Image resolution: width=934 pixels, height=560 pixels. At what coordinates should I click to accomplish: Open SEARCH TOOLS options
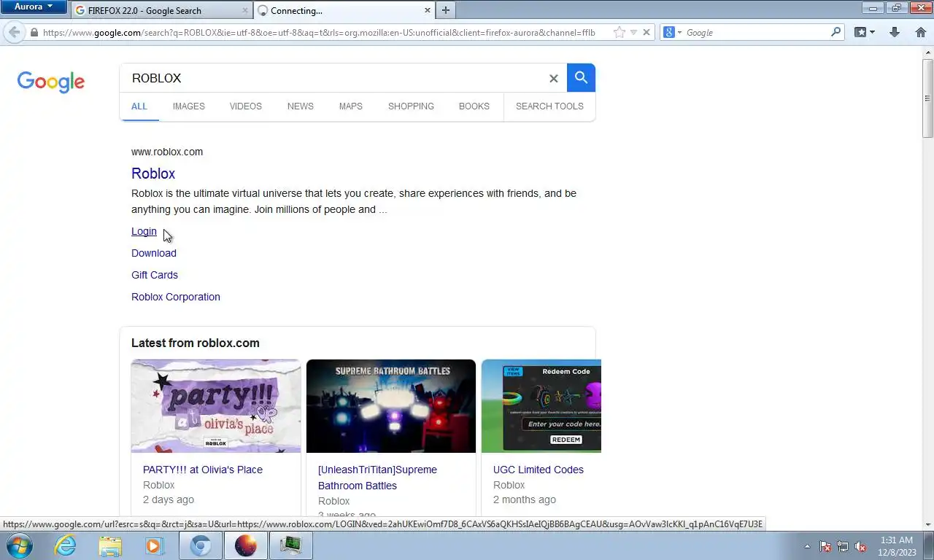click(x=549, y=106)
